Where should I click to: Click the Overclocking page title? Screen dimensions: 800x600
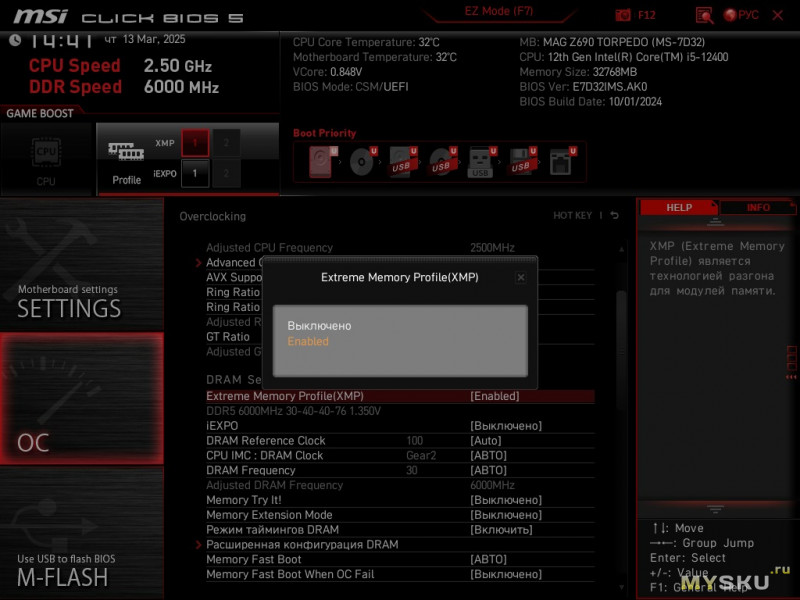pyautogui.click(x=212, y=216)
